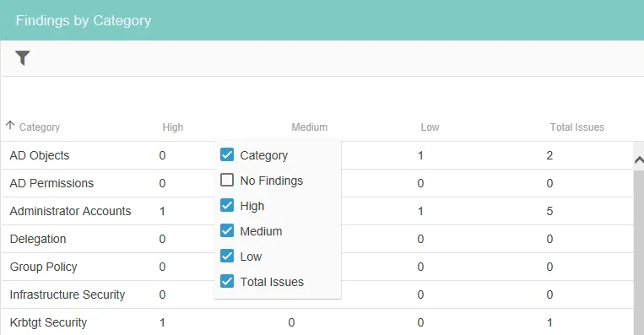Screen dimensions: 644x335
Task: Sort by the Total Issues column header
Action: [x=577, y=127]
